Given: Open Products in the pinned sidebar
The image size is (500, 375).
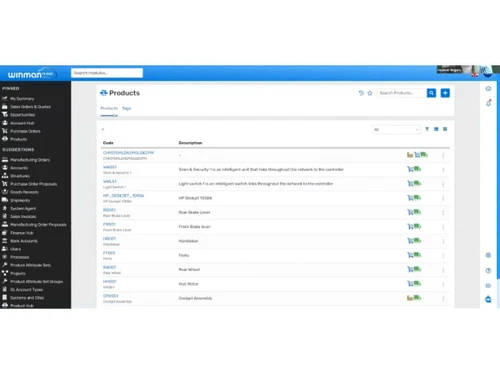Looking at the screenshot, I should tap(18, 139).
